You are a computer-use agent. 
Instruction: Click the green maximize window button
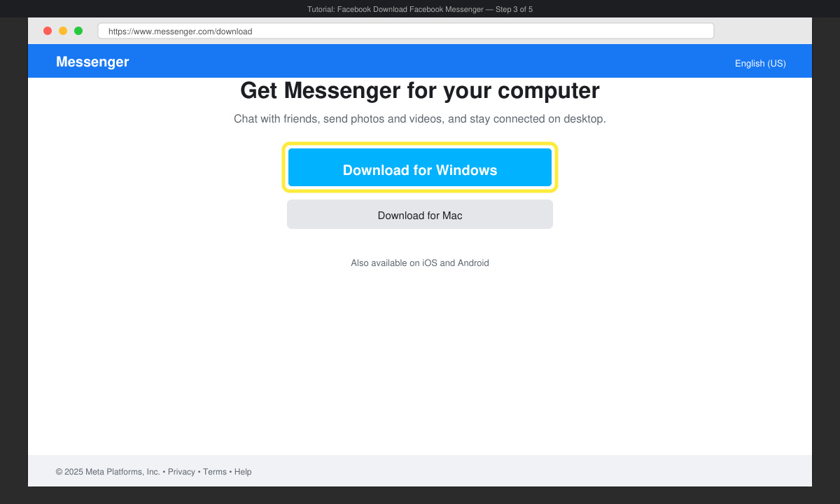click(x=78, y=31)
